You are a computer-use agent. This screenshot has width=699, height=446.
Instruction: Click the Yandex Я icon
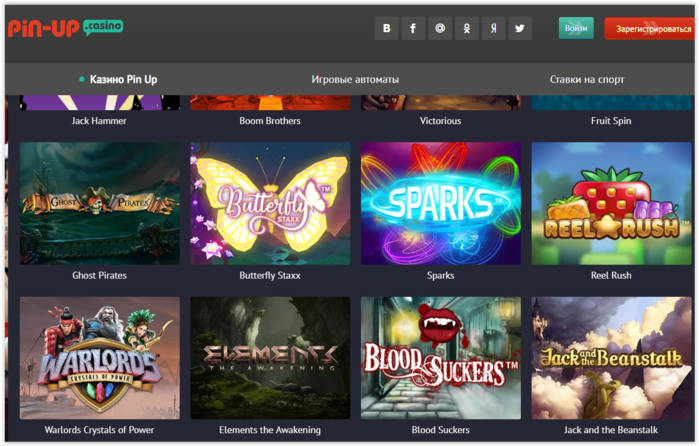click(x=493, y=29)
